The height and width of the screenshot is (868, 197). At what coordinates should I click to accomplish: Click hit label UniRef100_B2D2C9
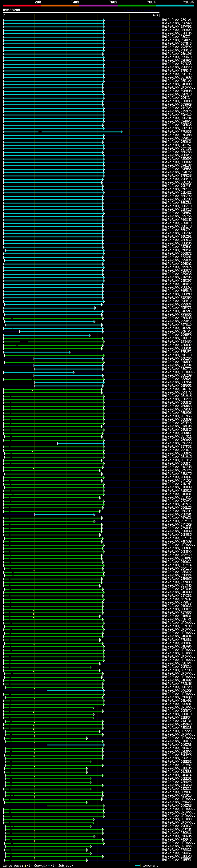pyautogui.click(x=177, y=399)
